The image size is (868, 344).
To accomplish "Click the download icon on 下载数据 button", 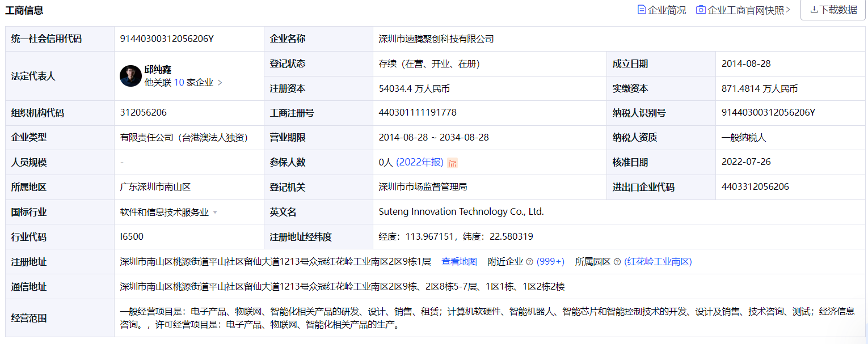I will pos(815,10).
